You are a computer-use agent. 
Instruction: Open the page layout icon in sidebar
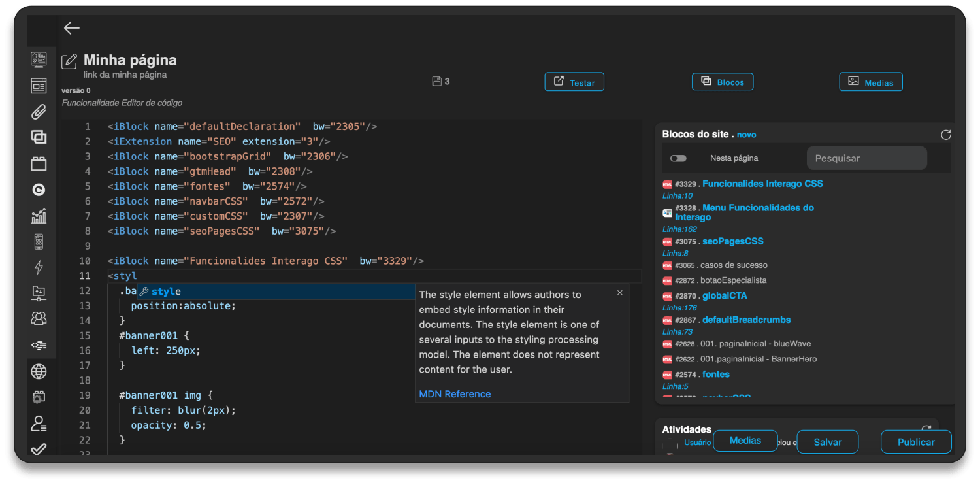point(39,86)
